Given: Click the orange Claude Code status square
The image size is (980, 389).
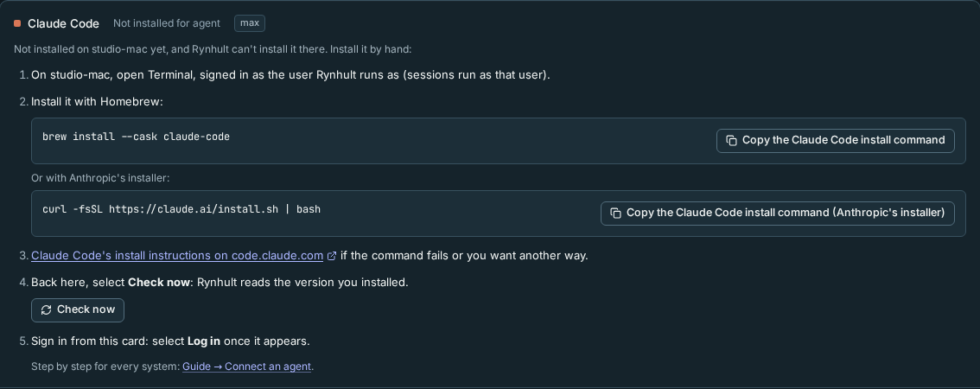Looking at the screenshot, I should pyautogui.click(x=17, y=23).
